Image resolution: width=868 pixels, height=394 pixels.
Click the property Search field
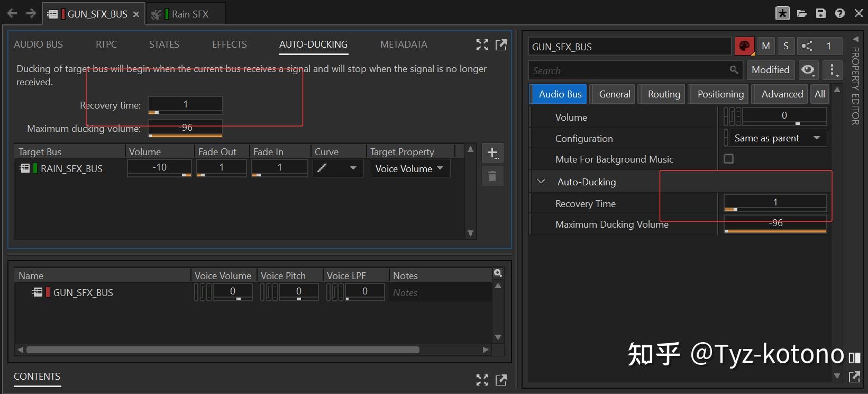pyautogui.click(x=629, y=70)
